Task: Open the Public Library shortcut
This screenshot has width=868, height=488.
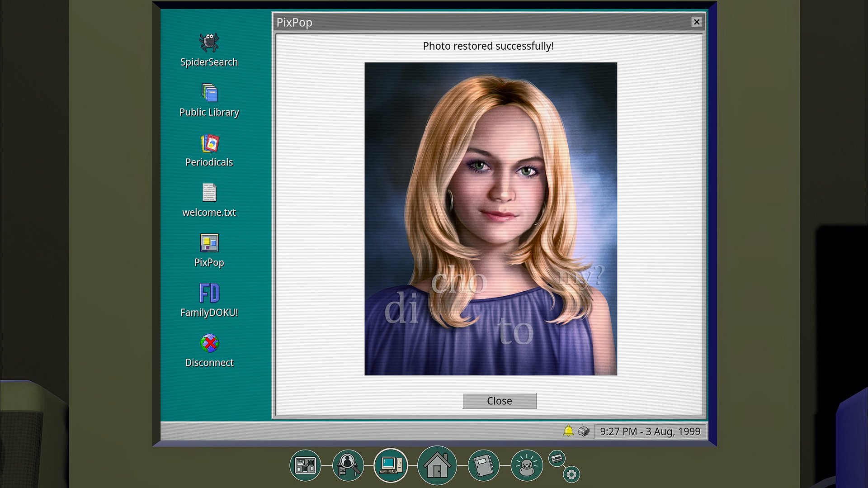Action: tap(209, 93)
